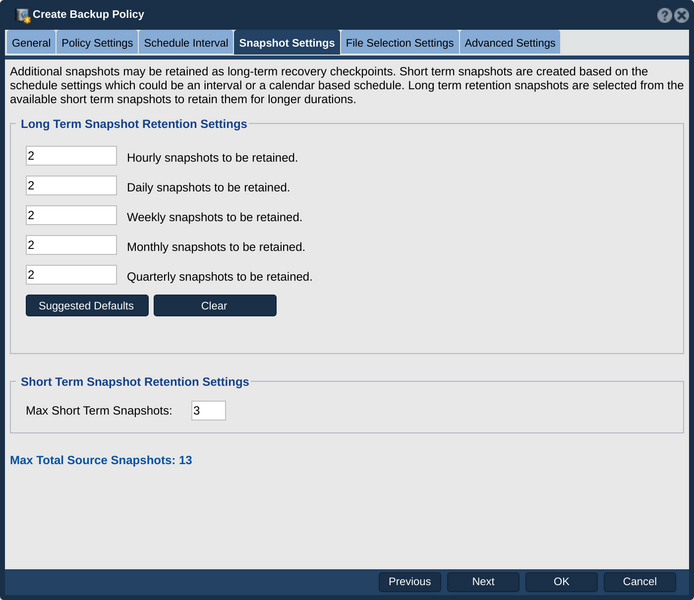Click the 'Monthly snapshots to be retained.' label

(216, 247)
